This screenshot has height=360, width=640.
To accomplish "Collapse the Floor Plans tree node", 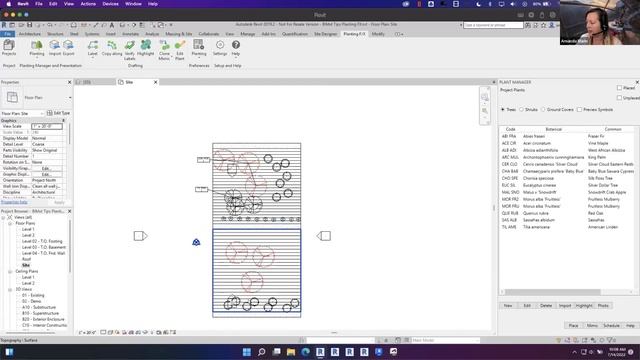I will pos(10,224).
